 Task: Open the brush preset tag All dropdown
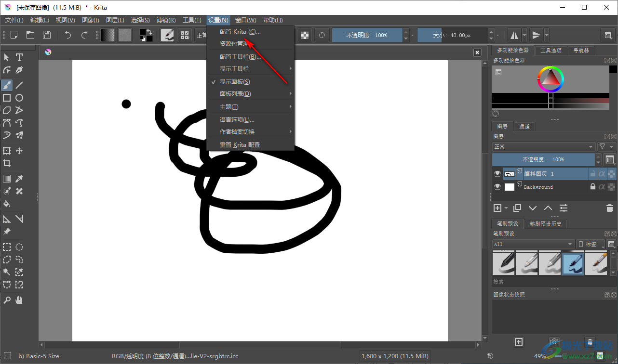tap(533, 244)
